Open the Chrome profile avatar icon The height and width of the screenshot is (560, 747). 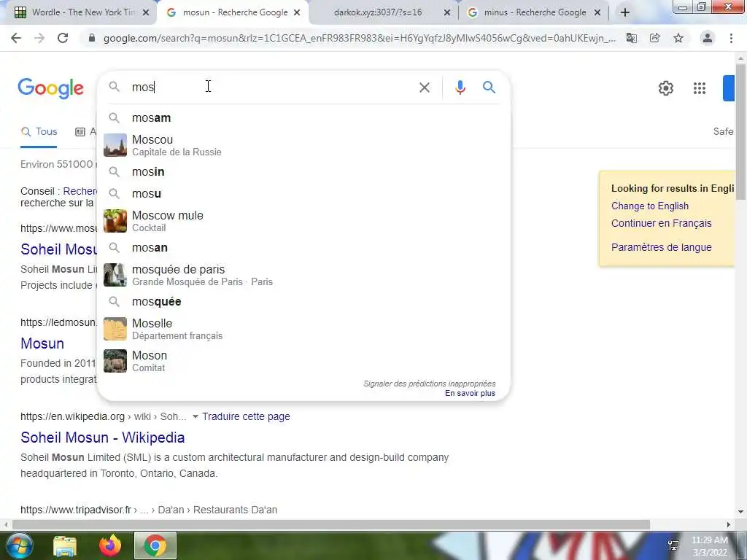708,38
